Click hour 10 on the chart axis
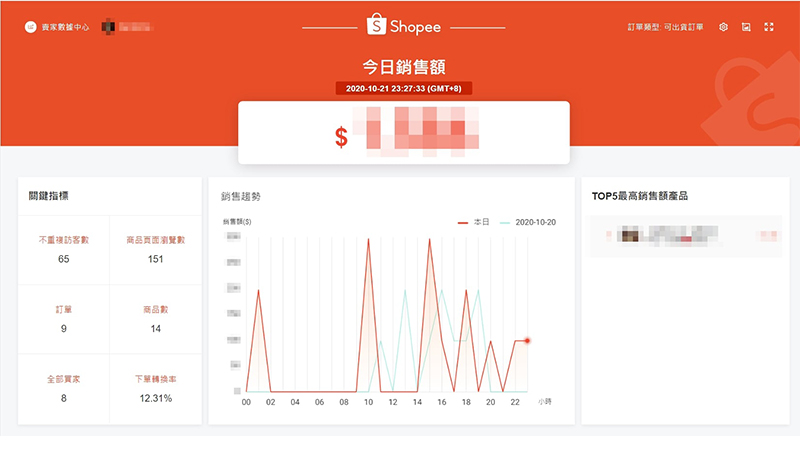The height and width of the screenshot is (464, 800). [368, 402]
